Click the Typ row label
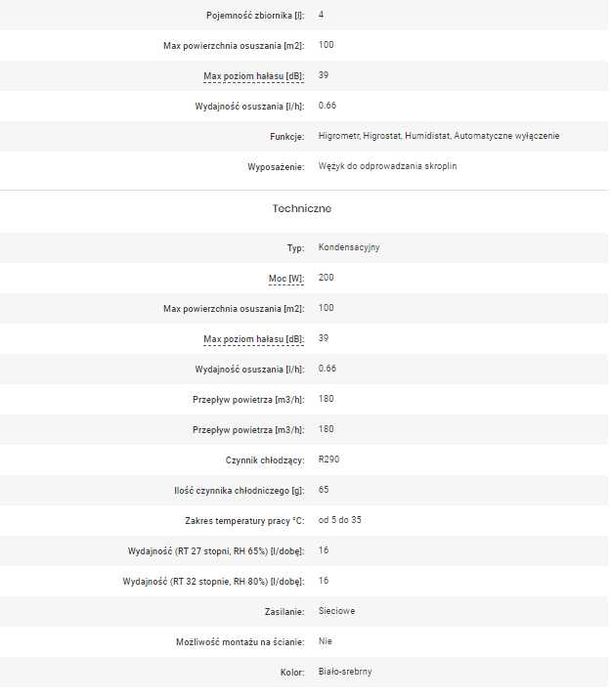Image resolution: width=612 pixels, height=700 pixels. tap(294, 247)
